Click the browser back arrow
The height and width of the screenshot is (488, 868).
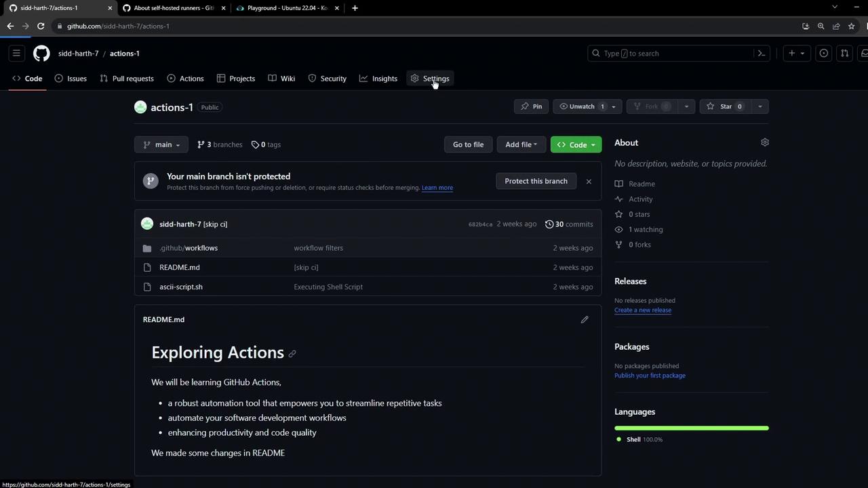(x=10, y=26)
